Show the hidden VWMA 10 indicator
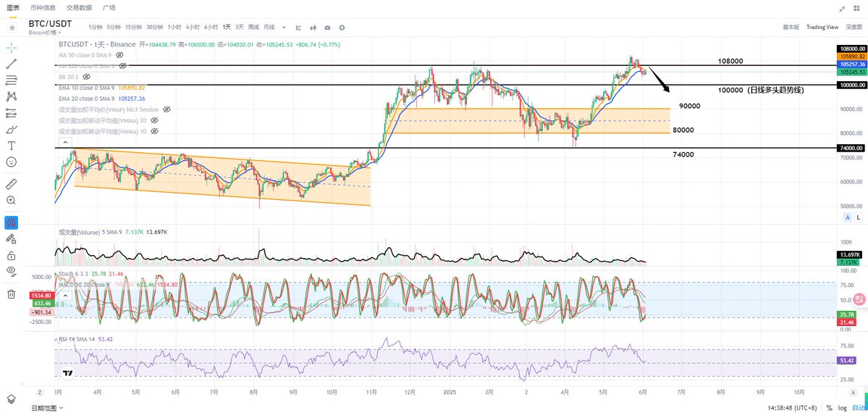 154,130
